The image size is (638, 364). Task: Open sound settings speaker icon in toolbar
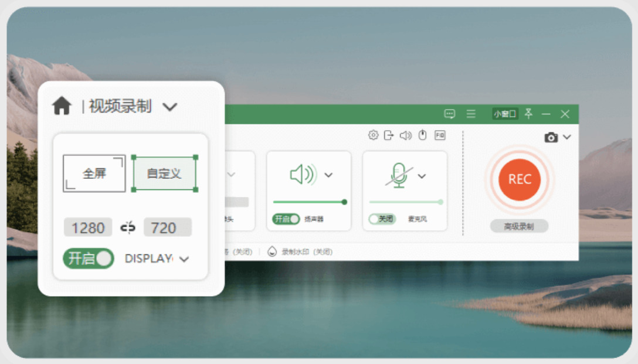pos(406,135)
